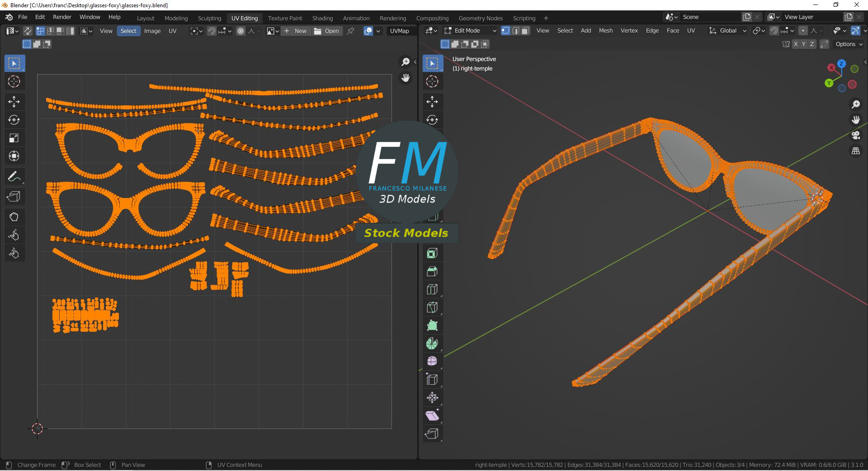The width and height of the screenshot is (868, 471).
Task: Switch to perspective/orthographic grid icon
Action: click(855, 151)
